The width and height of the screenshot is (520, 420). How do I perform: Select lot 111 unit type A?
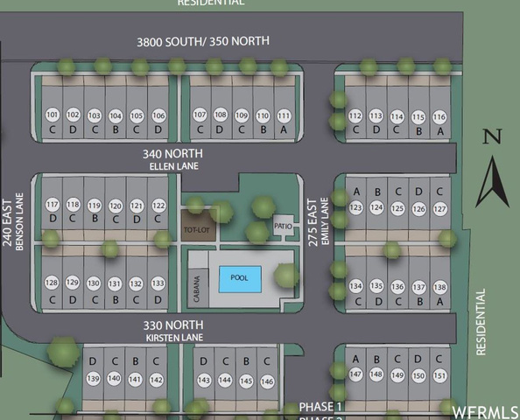(284, 129)
